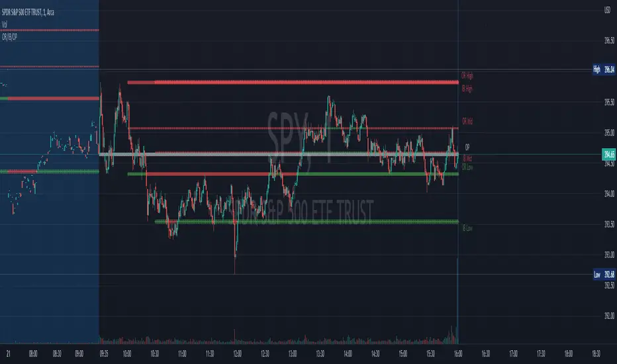Click the 09:00 time axis label

pos(79,354)
